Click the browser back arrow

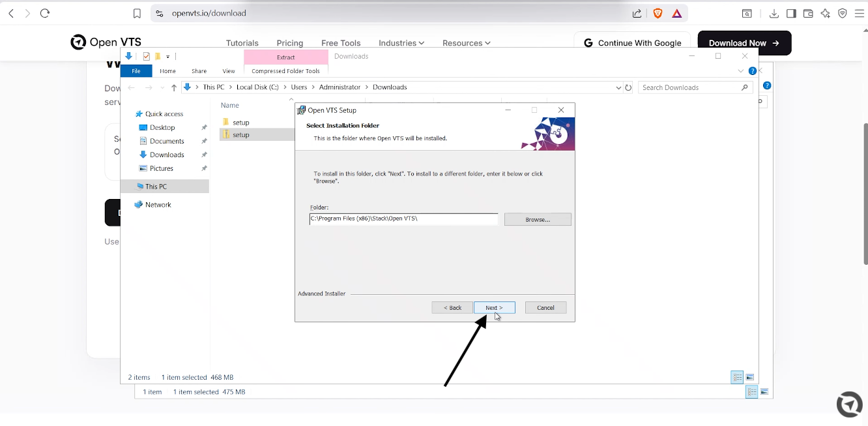[11, 13]
